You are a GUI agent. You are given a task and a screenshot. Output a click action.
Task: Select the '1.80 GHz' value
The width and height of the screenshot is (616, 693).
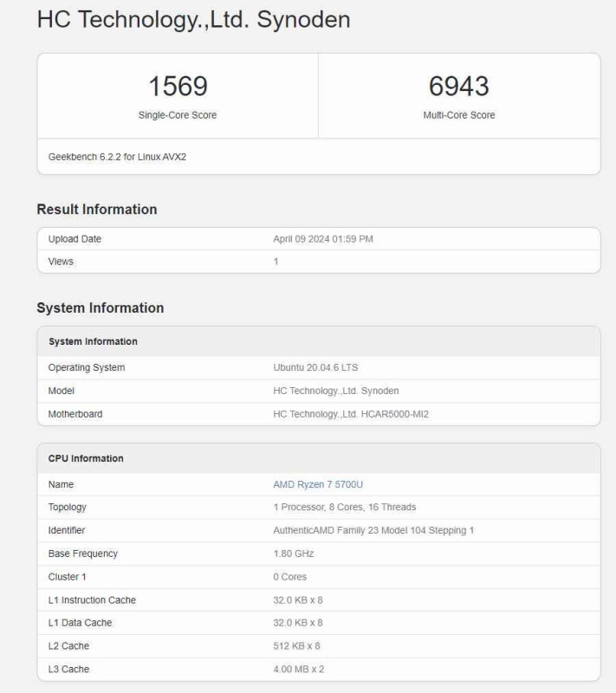pos(294,554)
